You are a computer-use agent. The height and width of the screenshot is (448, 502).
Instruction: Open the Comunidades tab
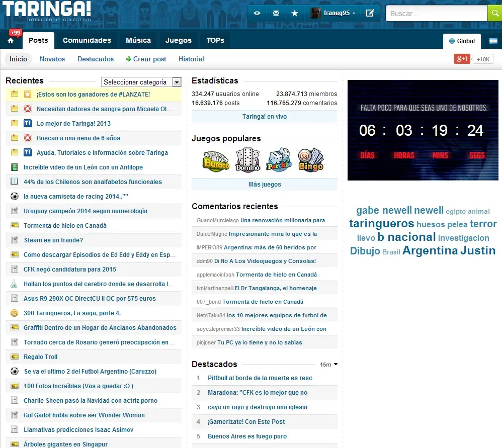tap(87, 40)
